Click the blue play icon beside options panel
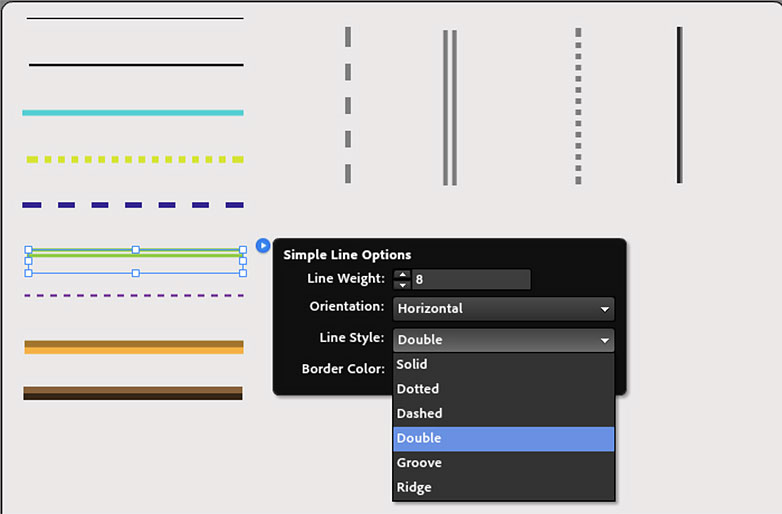This screenshot has height=514, width=782. pos(263,245)
